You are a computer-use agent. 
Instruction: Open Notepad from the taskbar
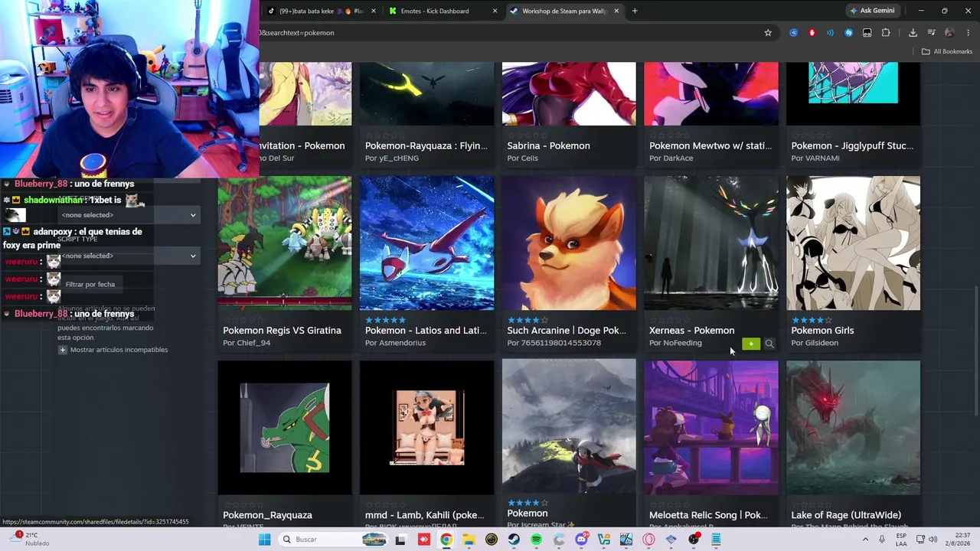point(716,540)
